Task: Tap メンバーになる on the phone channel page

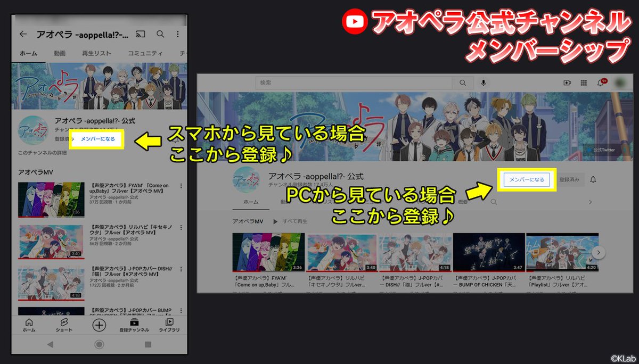Action: [x=97, y=139]
